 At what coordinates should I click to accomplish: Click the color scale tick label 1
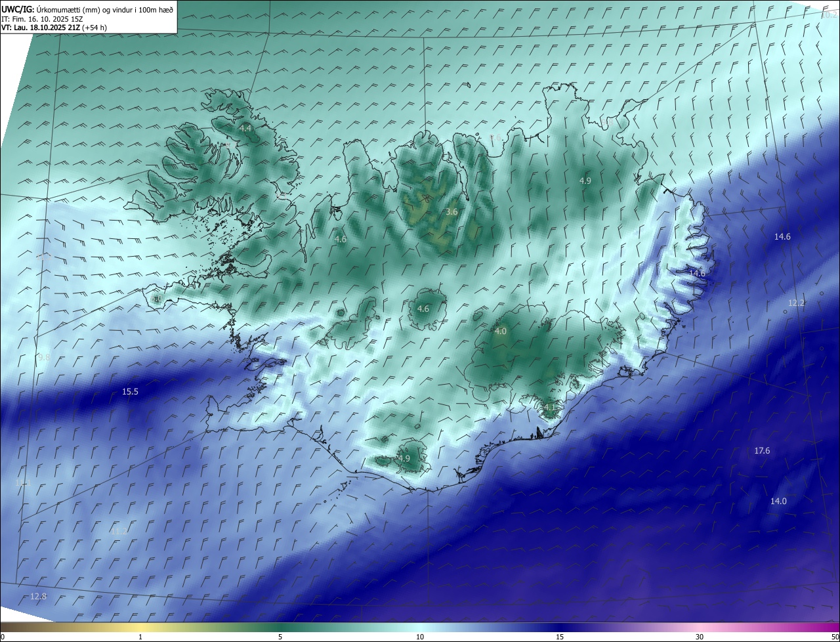pyautogui.click(x=141, y=637)
